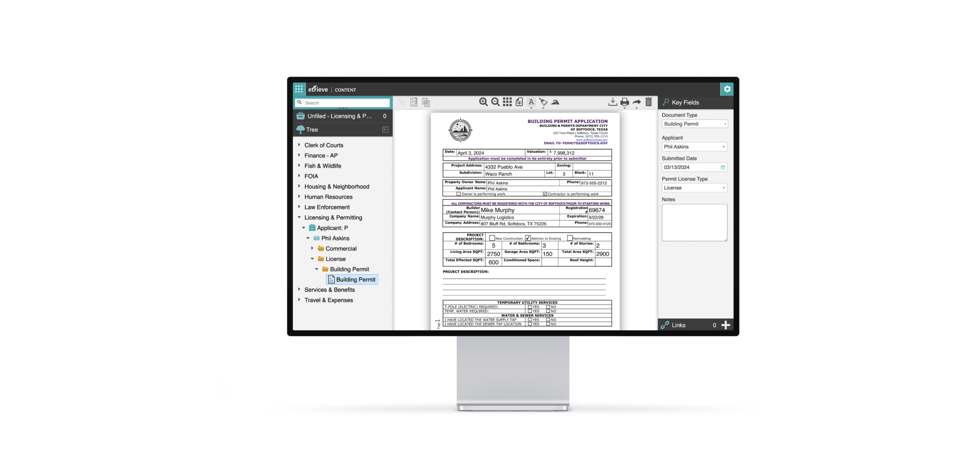980x460 pixels.
Task: Add a new link with the plus button
Action: 726,325
